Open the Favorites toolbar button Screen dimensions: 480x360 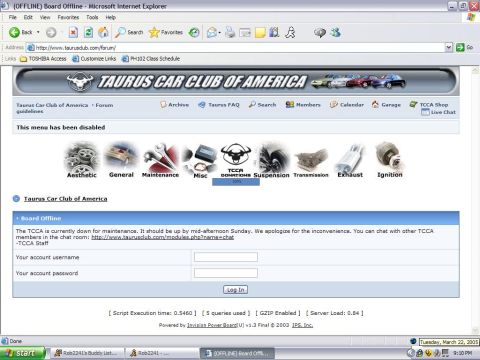coord(166,32)
